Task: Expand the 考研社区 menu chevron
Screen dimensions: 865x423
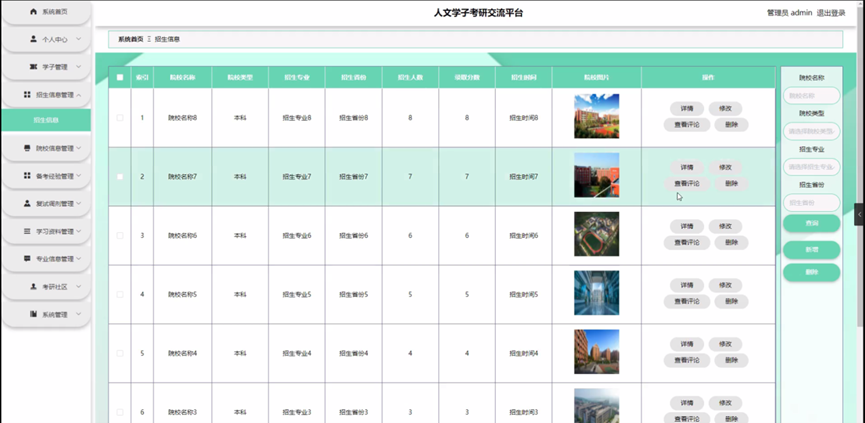Action: coord(78,287)
